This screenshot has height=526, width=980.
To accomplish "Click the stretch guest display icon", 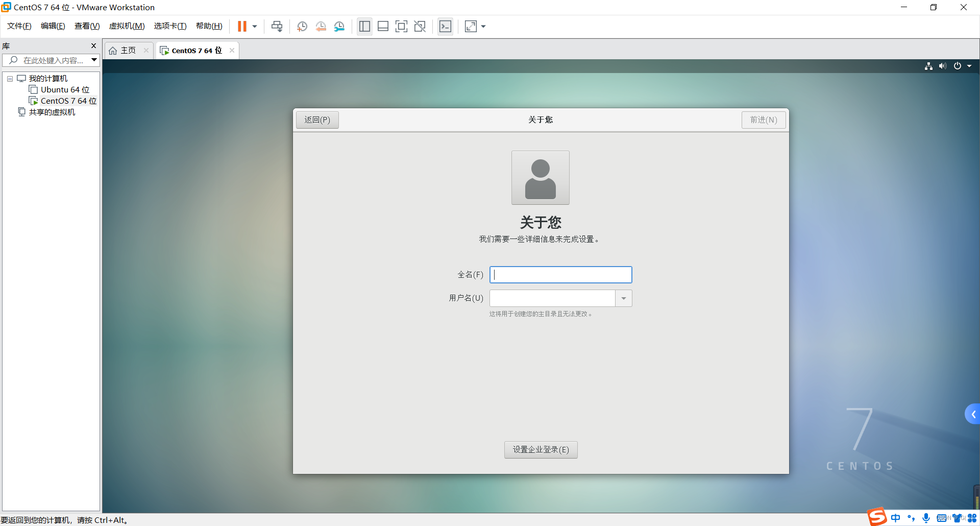I will point(471,27).
